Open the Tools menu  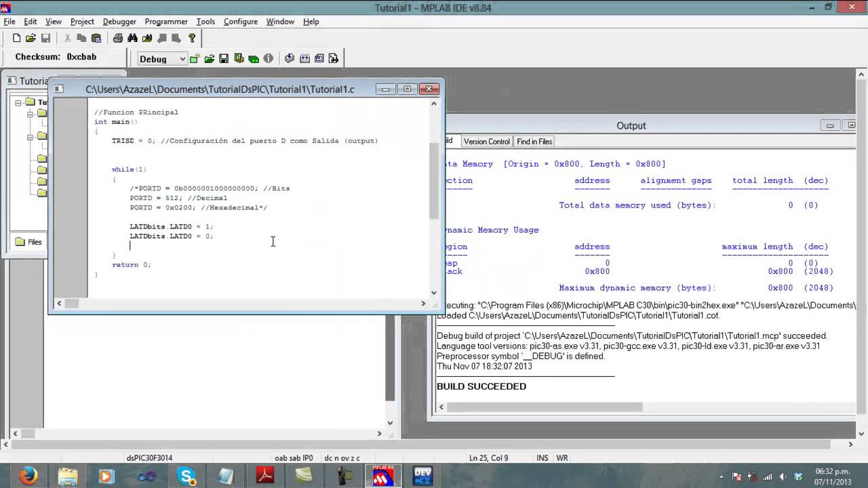coord(205,22)
